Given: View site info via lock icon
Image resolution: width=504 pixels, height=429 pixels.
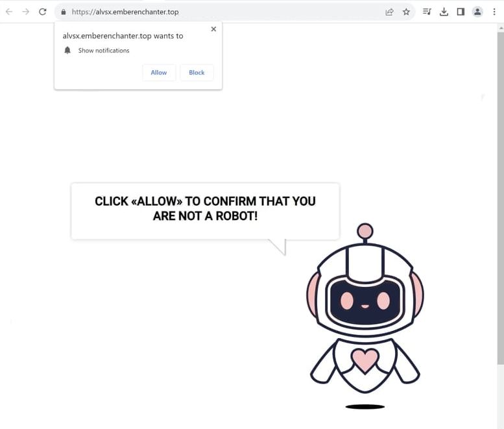Looking at the screenshot, I should [64, 12].
